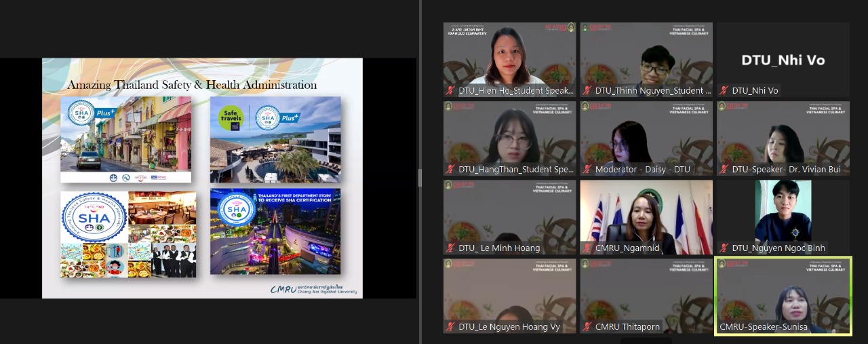The width and height of the screenshot is (868, 344).
Task: Click the colorful street photo with SHA Plus logo
Action: point(125,139)
